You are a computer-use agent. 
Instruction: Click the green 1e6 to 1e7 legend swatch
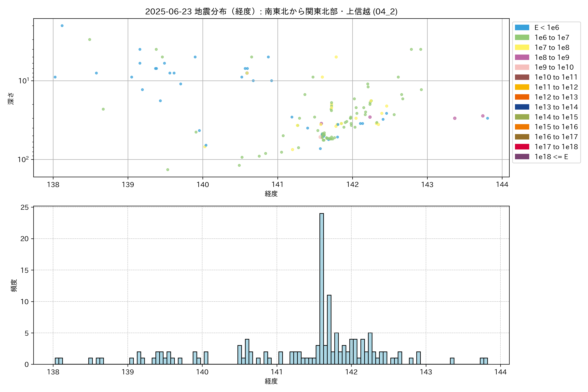pos(522,38)
